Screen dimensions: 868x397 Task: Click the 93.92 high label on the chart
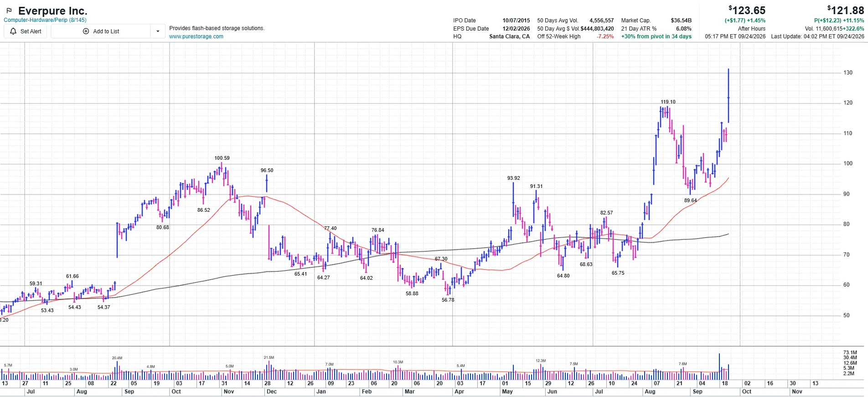514,178
